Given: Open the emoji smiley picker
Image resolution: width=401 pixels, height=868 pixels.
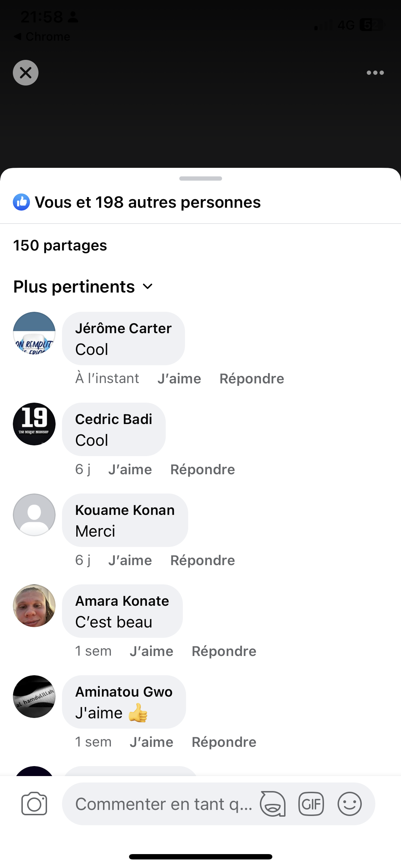Looking at the screenshot, I should click(349, 804).
